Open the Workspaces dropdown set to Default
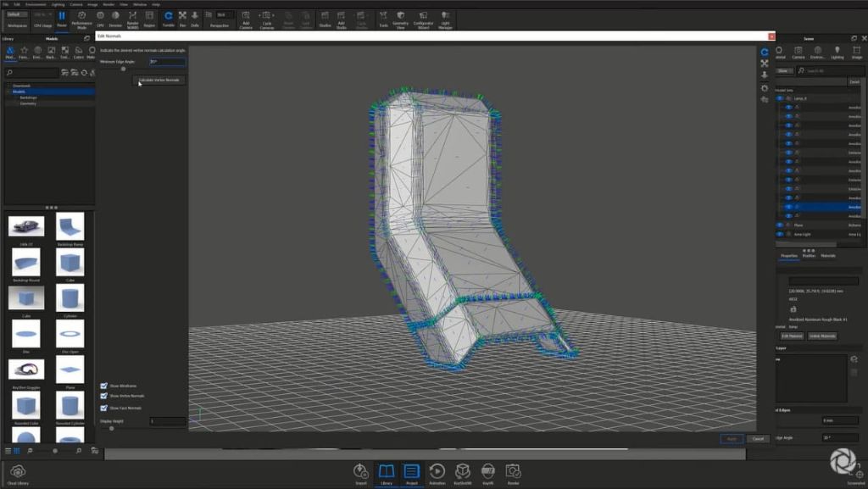Image resolution: width=868 pixels, height=489 pixels. click(18, 14)
